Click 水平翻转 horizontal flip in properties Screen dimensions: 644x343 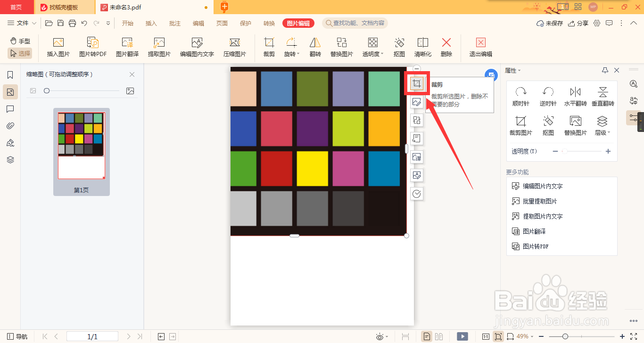click(575, 96)
